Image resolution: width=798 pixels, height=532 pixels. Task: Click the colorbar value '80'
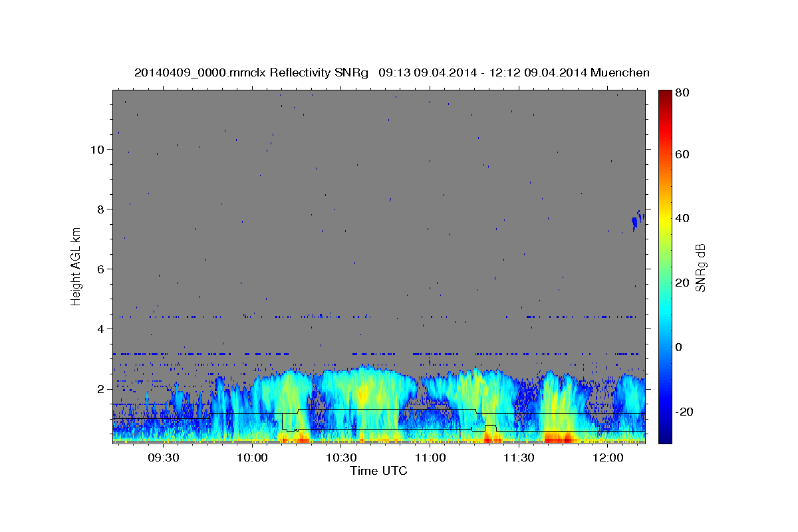tap(682, 93)
